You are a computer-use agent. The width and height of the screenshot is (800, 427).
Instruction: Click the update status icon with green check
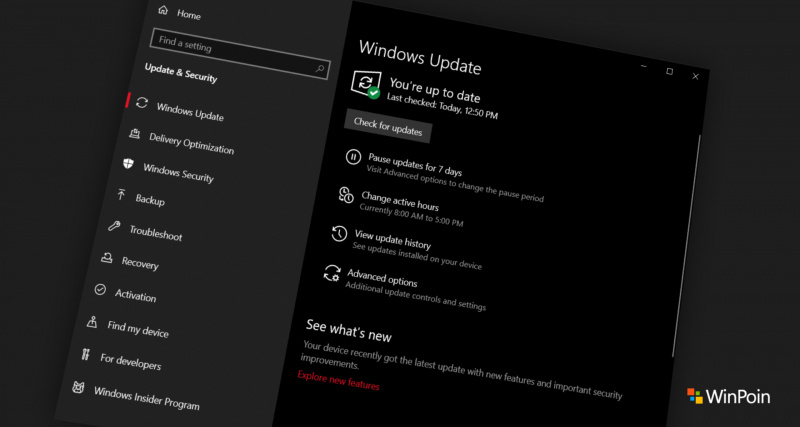(x=366, y=85)
